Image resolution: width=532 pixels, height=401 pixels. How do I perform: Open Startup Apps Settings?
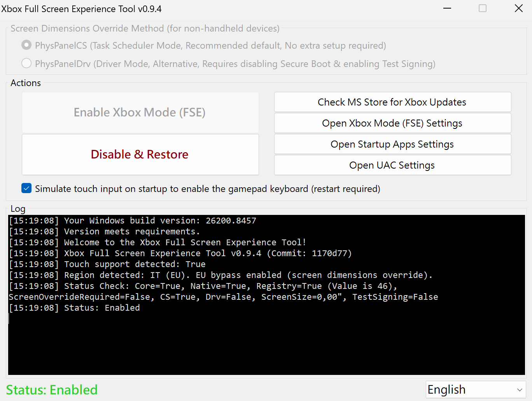[392, 144]
